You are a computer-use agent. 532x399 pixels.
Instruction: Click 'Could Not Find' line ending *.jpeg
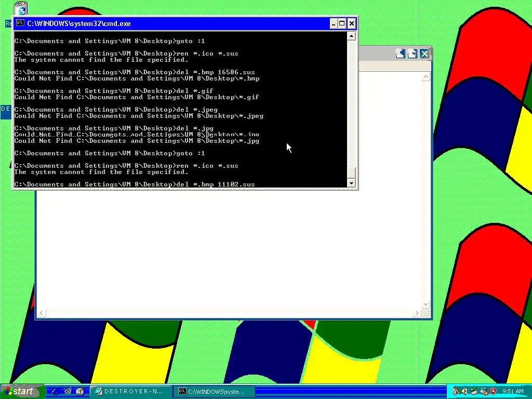click(139, 116)
